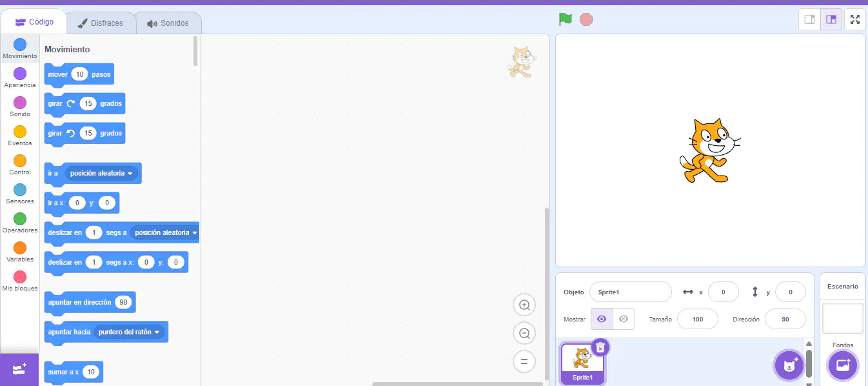
Task: Select the Sonido block category
Action: tap(20, 107)
